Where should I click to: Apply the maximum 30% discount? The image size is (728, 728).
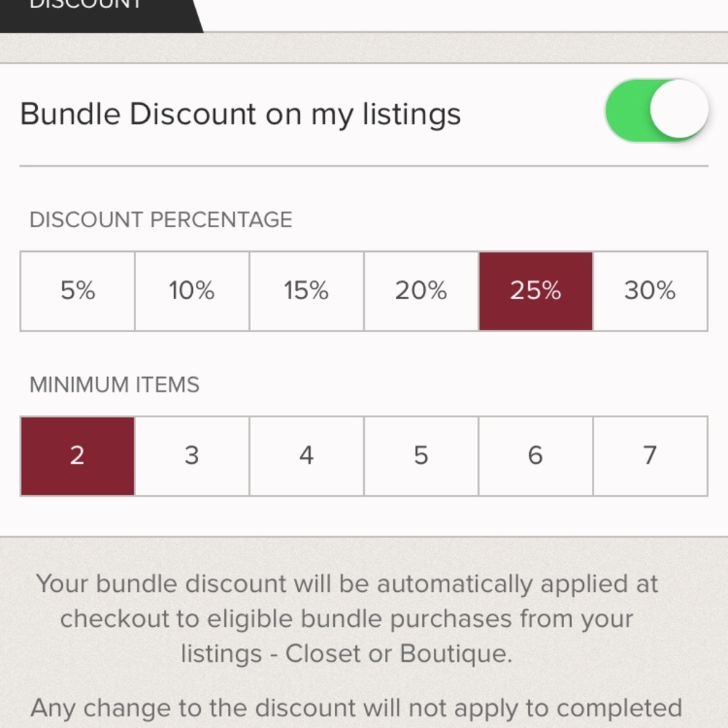[x=650, y=290]
